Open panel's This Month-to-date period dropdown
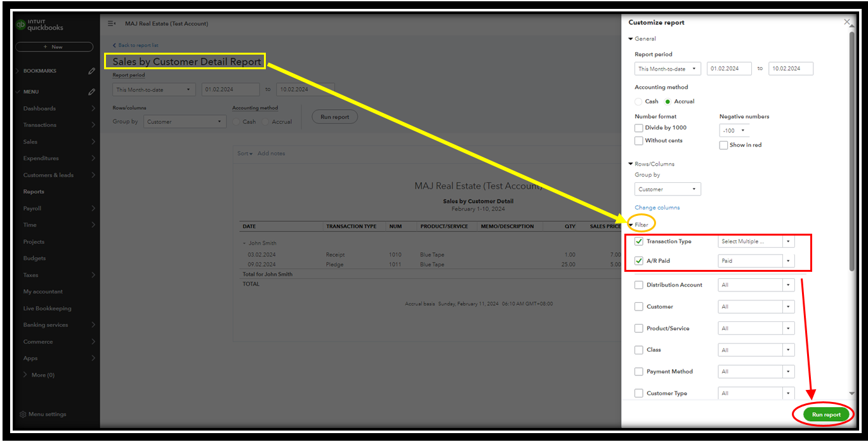 [x=667, y=69]
